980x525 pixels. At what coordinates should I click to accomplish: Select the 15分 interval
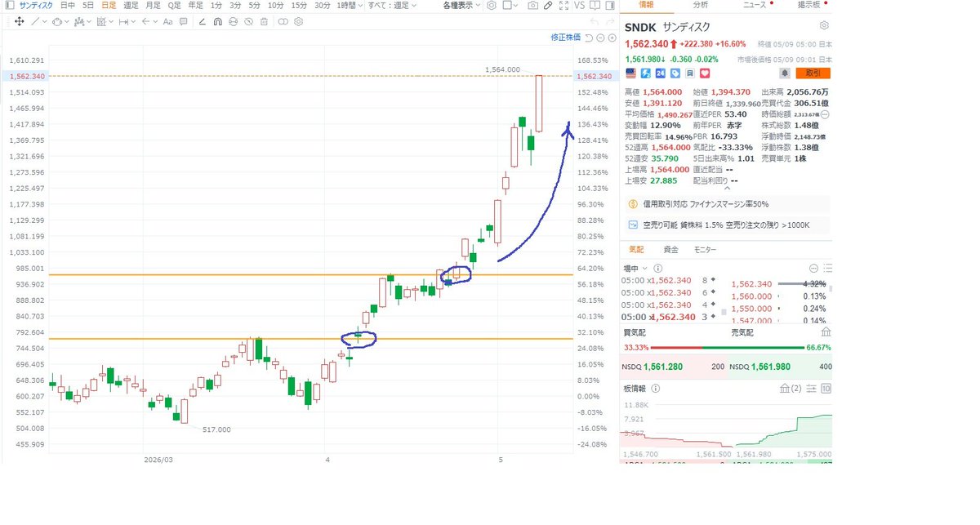299,5
